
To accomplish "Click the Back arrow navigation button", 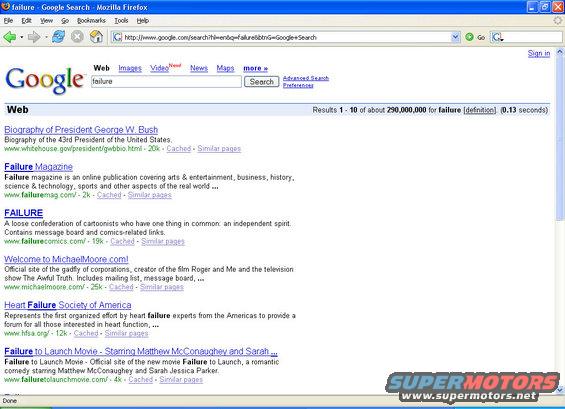I will pyautogui.click(x=10, y=37).
